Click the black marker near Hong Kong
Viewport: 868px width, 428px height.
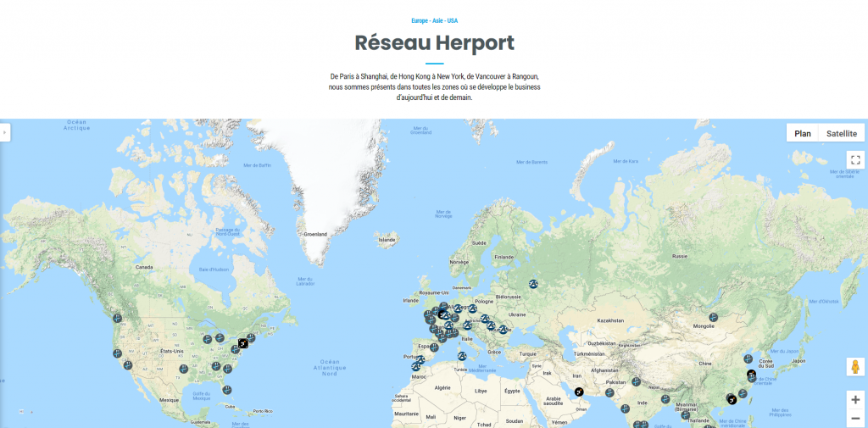click(732, 398)
